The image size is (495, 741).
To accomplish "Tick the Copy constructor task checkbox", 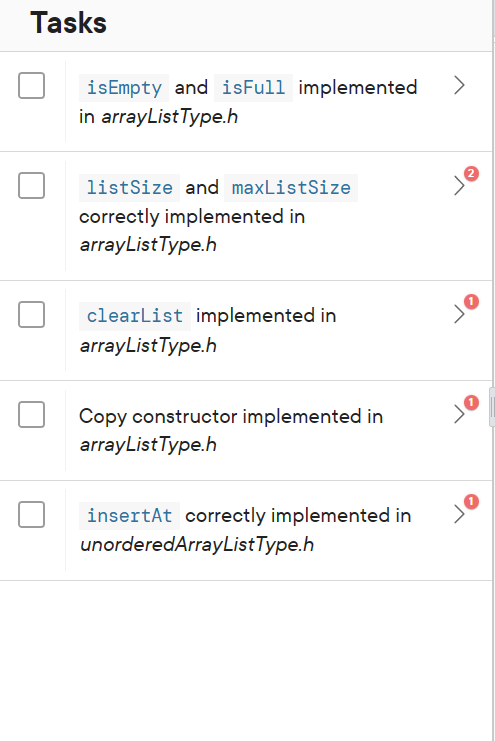I will pyautogui.click(x=31, y=414).
